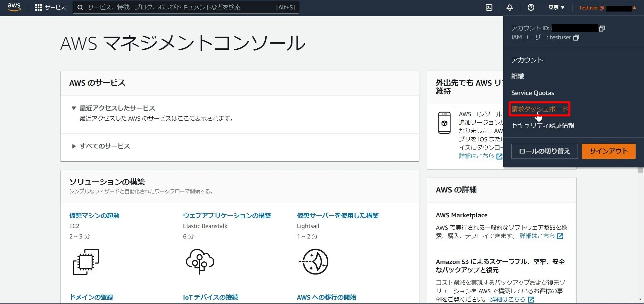Image resolution: width=644 pixels, height=304 pixels.
Task: Open 請求ダッシュボード menu item
Action: 540,109
